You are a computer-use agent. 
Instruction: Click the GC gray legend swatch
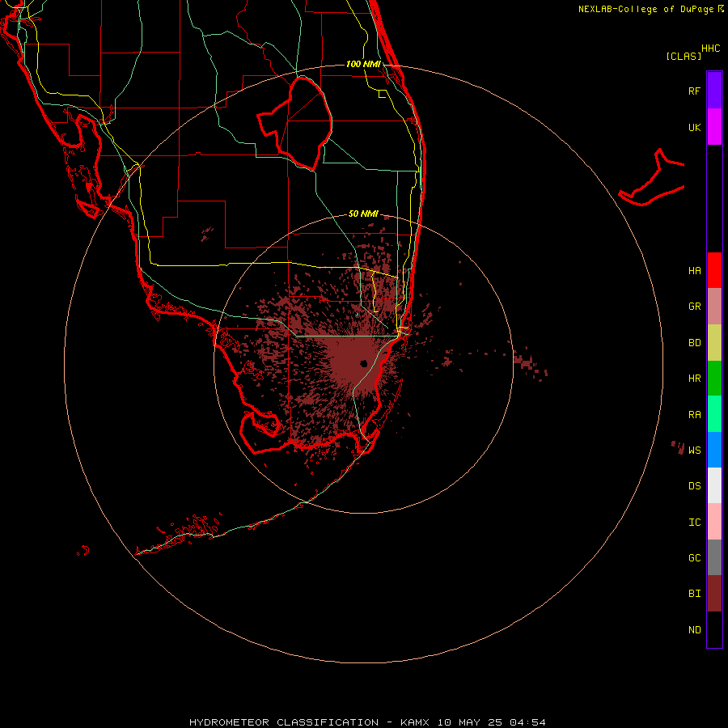point(714,557)
